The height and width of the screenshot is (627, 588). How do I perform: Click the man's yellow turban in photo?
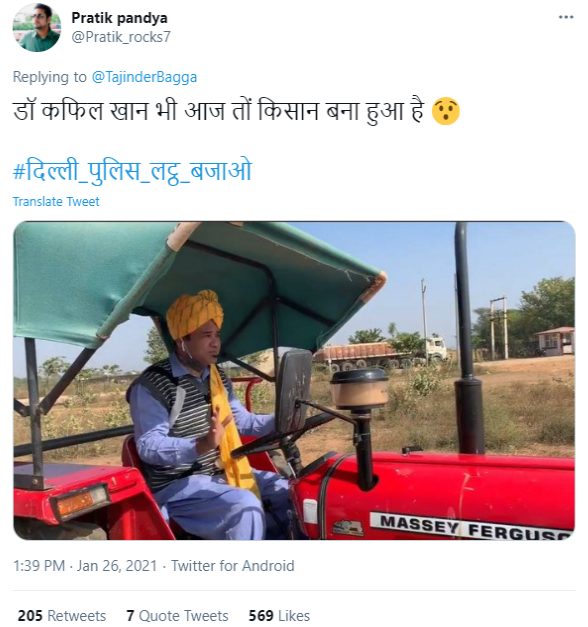point(195,314)
